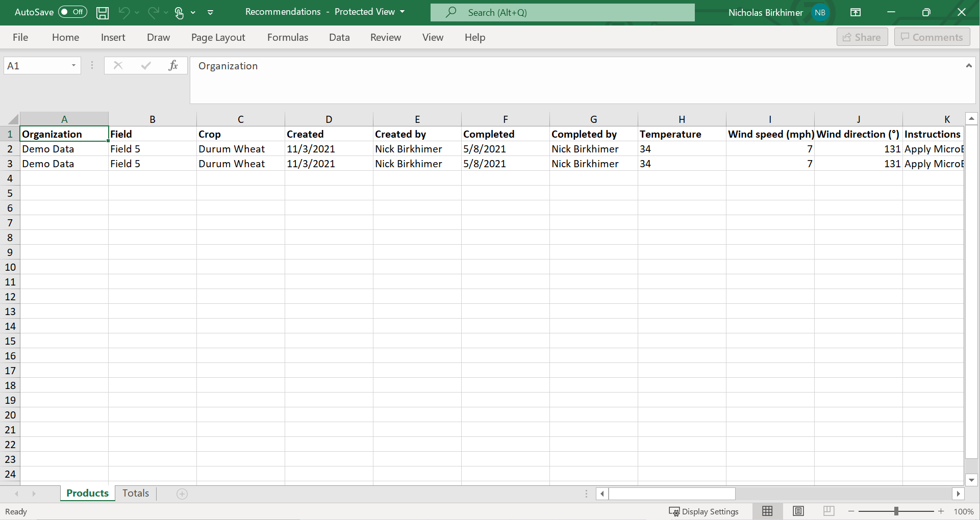Open the Undo history dropdown arrow
980x520 pixels.
coord(137,13)
